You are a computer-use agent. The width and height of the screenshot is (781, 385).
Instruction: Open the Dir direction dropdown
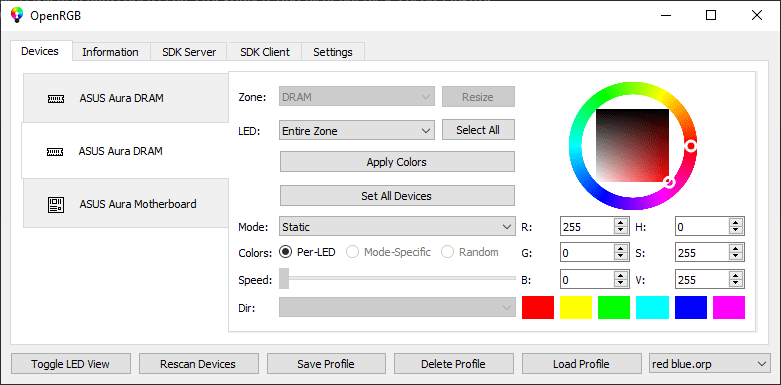pyautogui.click(x=396, y=308)
